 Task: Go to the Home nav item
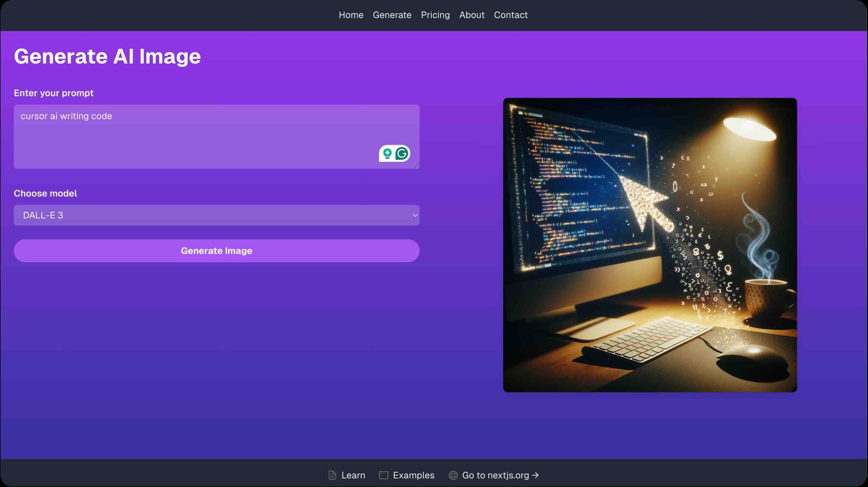(x=351, y=15)
